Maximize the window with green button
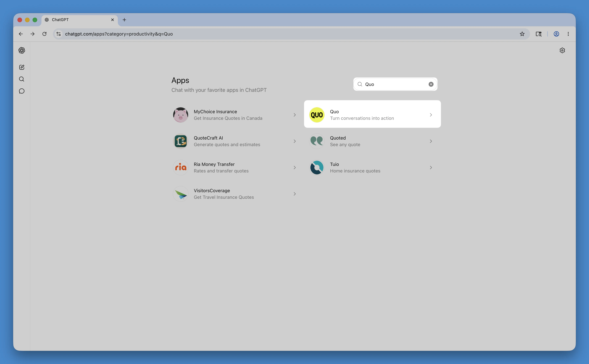The height and width of the screenshot is (364, 589). pos(35,20)
